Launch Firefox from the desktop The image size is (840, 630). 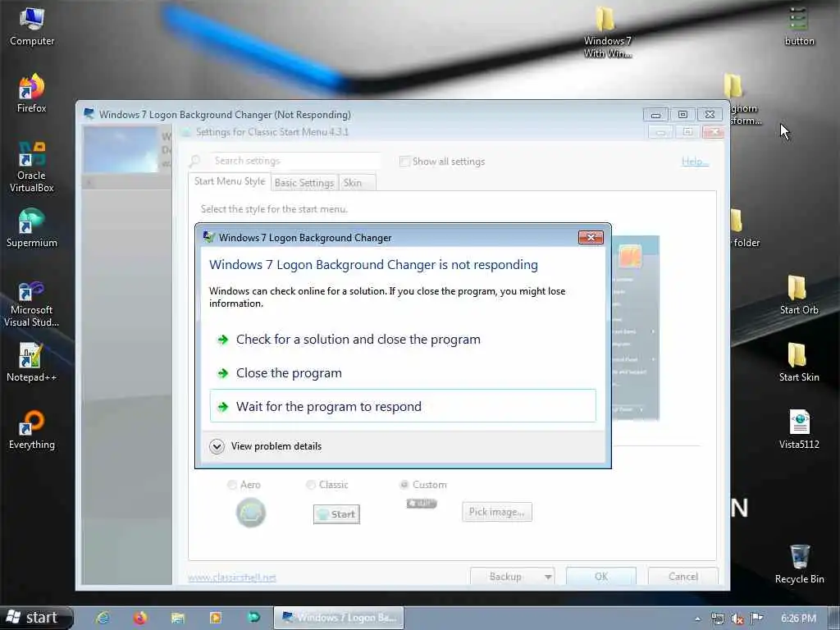[32, 94]
